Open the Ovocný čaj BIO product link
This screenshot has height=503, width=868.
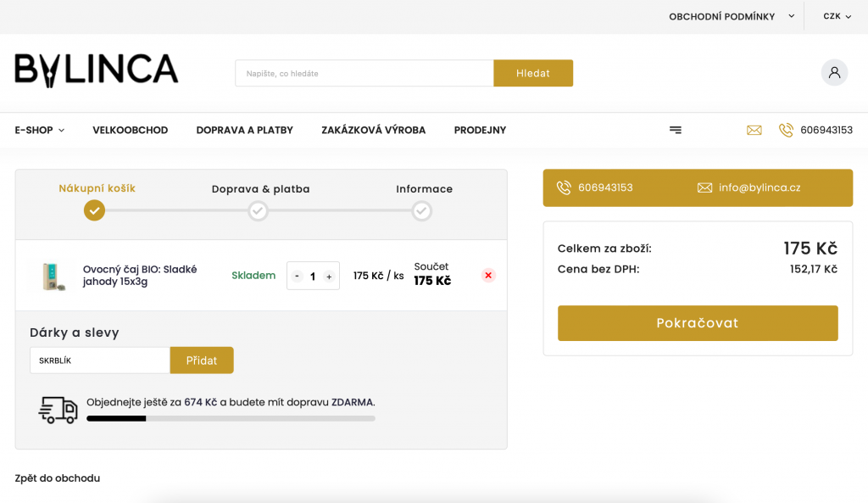point(140,276)
